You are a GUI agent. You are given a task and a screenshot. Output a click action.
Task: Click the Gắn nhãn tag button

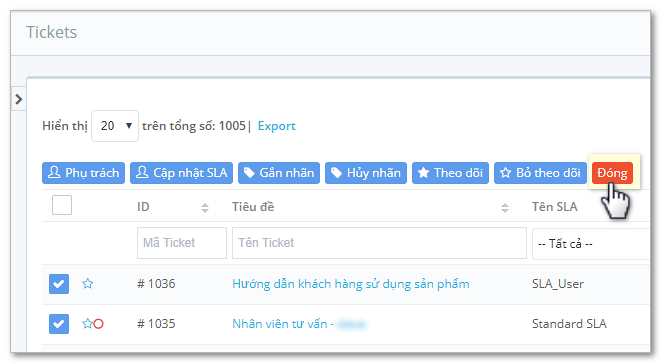[x=279, y=173]
